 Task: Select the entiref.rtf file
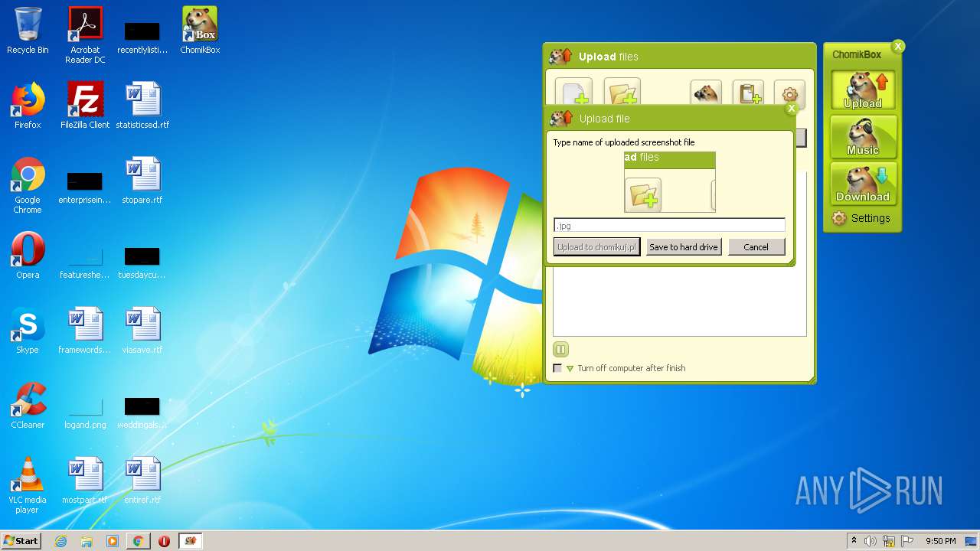(x=142, y=481)
